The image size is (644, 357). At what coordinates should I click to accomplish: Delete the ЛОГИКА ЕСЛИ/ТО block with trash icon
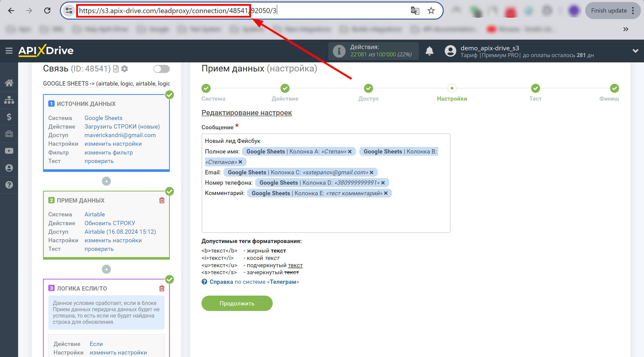point(162,289)
